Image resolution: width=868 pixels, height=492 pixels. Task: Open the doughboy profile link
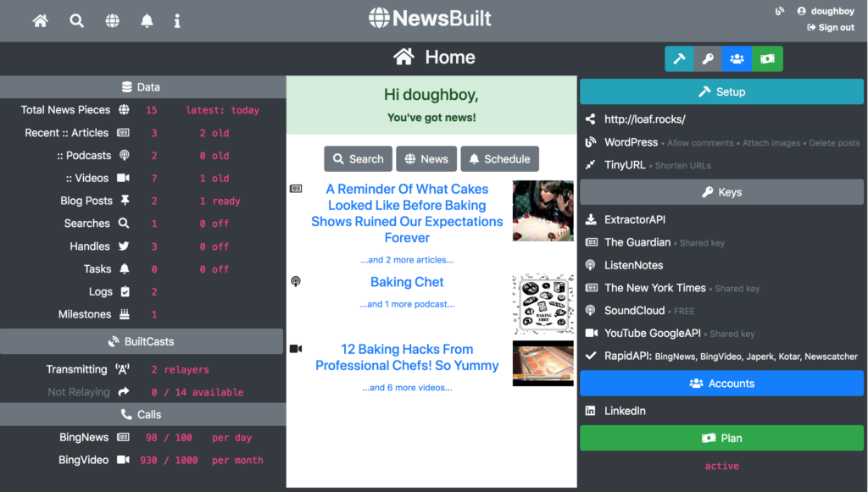pyautogui.click(x=826, y=11)
